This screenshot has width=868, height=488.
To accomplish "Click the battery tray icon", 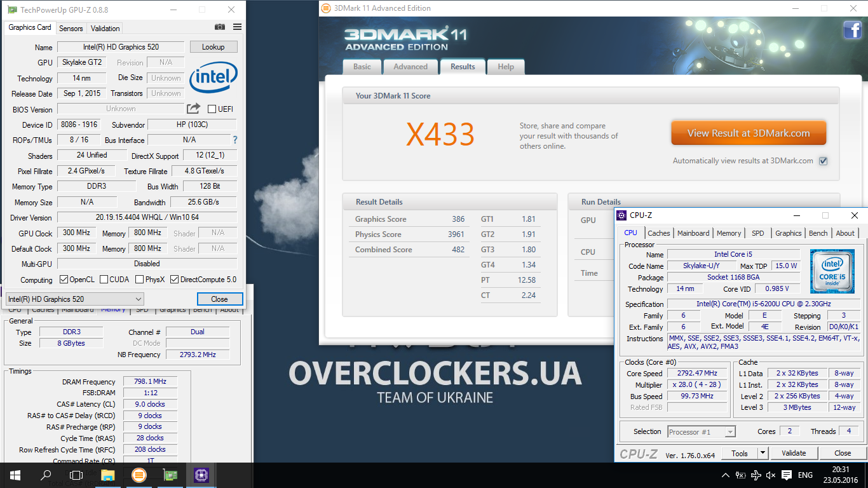I will point(741,475).
